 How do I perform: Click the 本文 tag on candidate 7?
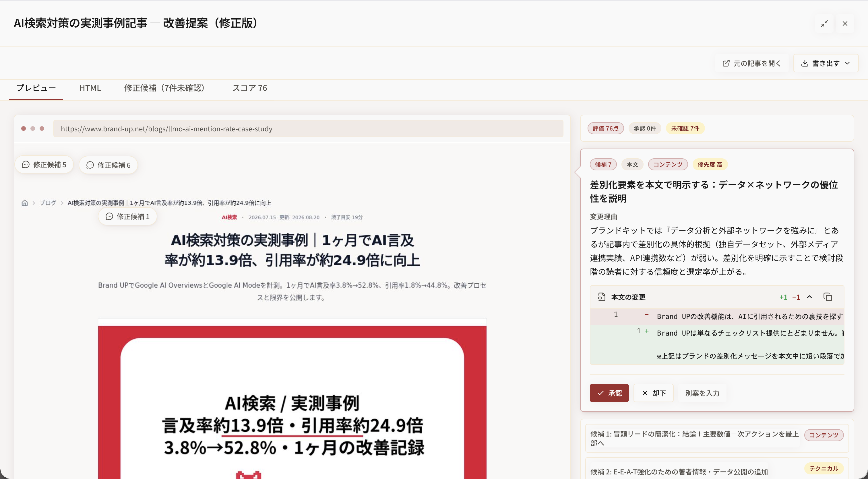coord(632,164)
